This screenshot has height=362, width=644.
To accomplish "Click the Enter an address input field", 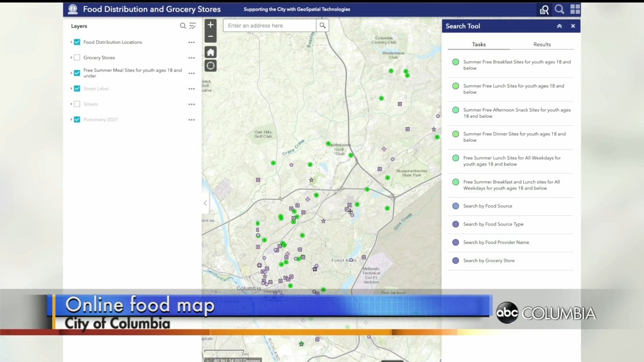I will point(270,26).
